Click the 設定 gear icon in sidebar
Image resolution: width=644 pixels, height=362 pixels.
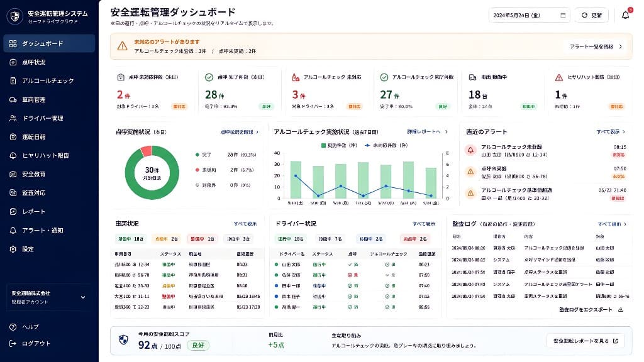click(x=13, y=249)
